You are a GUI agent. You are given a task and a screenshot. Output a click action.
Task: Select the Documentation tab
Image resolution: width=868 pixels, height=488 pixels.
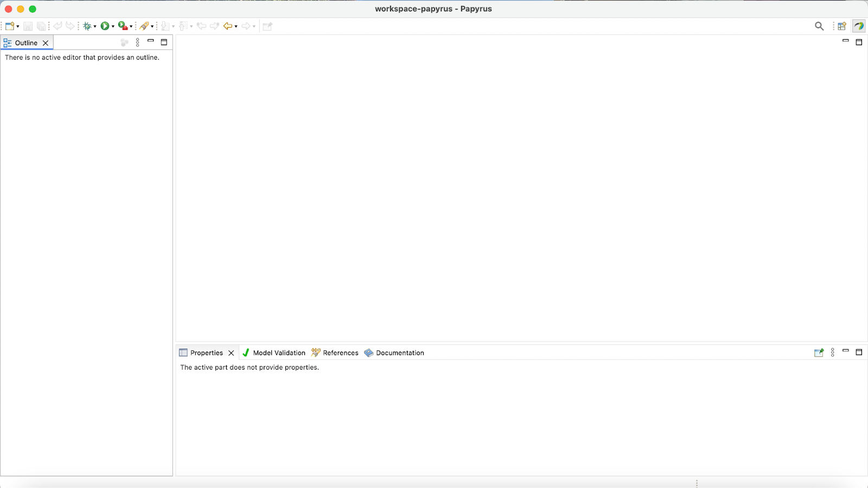(x=394, y=353)
